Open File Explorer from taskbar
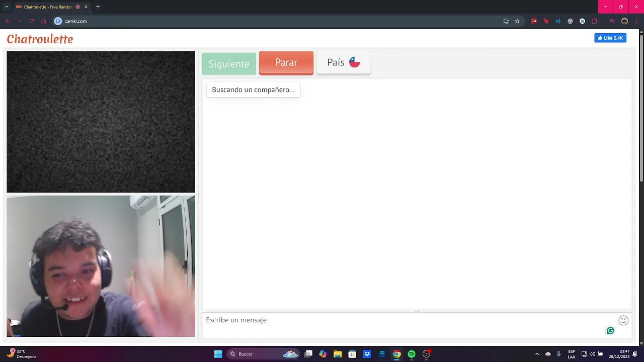The width and height of the screenshot is (644, 362). (338, 354)
